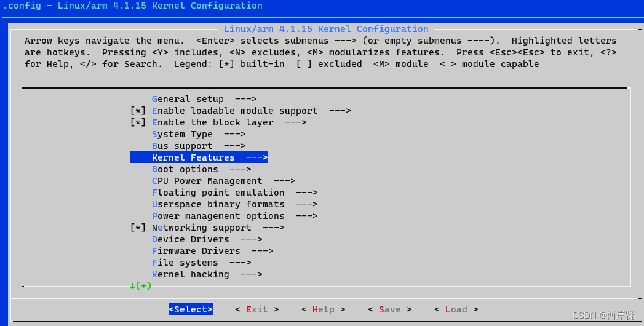Open the Boot options submenu
Viewport: 644px width, 326px height.
[x=201, y=169]
